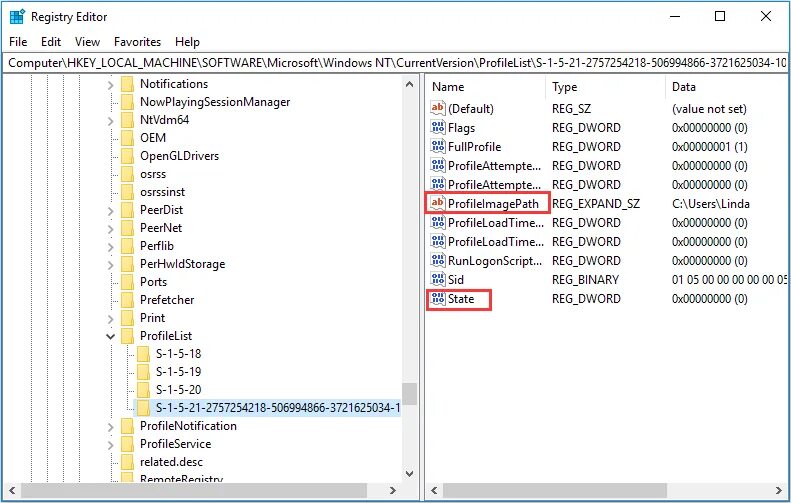Open the Edit menu
791x503 pixels.
pyautogui.click(x=51, y=42)
